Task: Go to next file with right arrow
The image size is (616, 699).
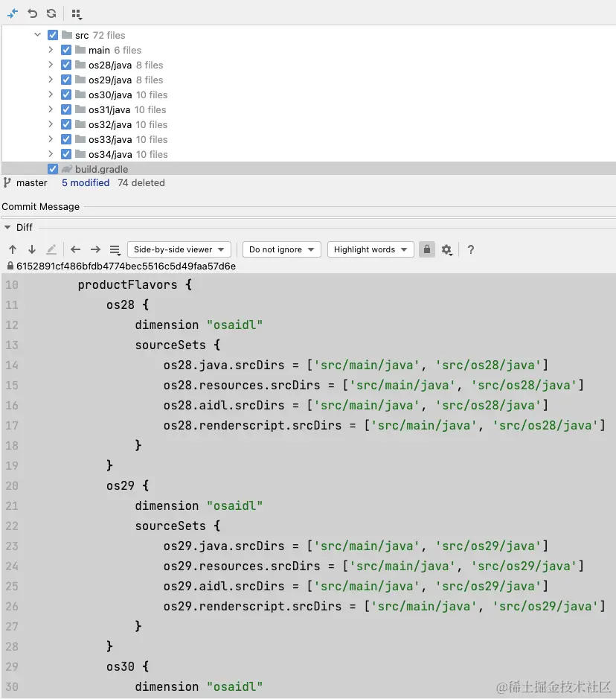Action: (95, 249)
